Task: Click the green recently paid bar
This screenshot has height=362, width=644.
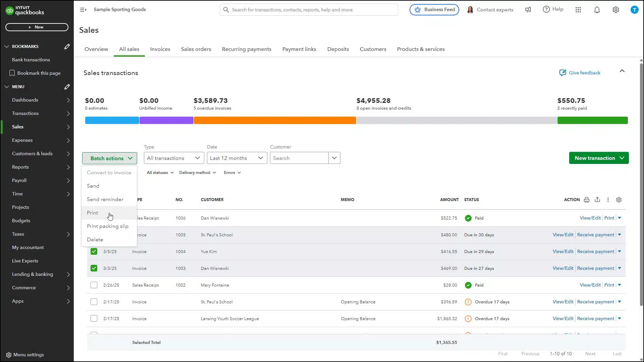Action: click(x=592, y=121)
